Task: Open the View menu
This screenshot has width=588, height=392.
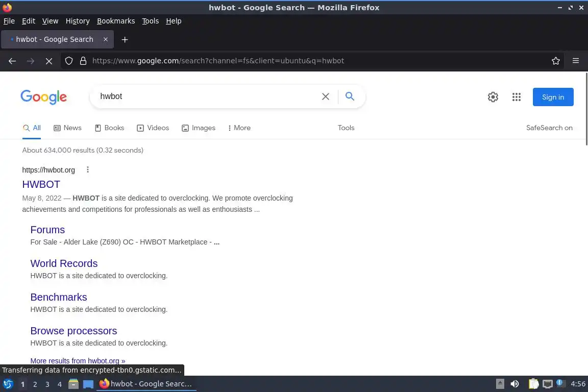Action: [50, 21]
